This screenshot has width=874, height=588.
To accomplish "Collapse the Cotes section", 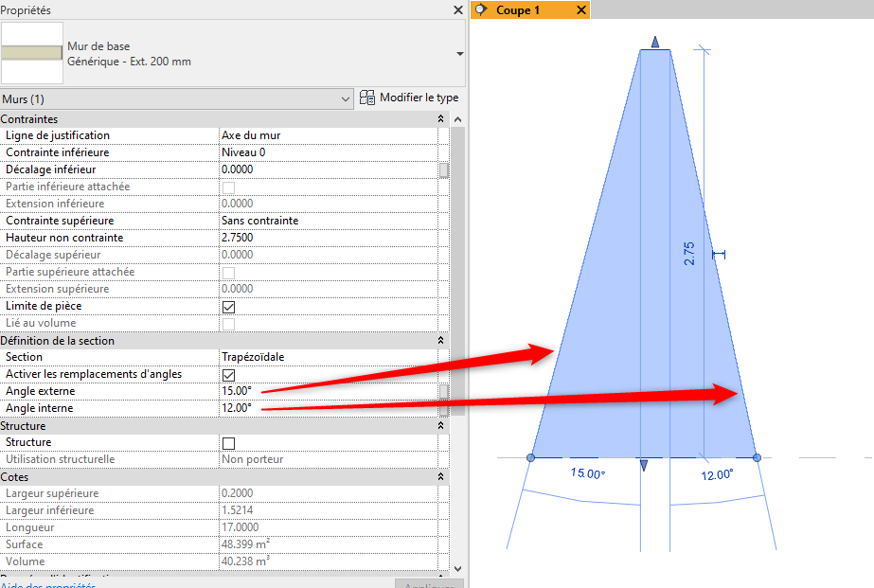I will pyautogui.click(x=440, y=477).
